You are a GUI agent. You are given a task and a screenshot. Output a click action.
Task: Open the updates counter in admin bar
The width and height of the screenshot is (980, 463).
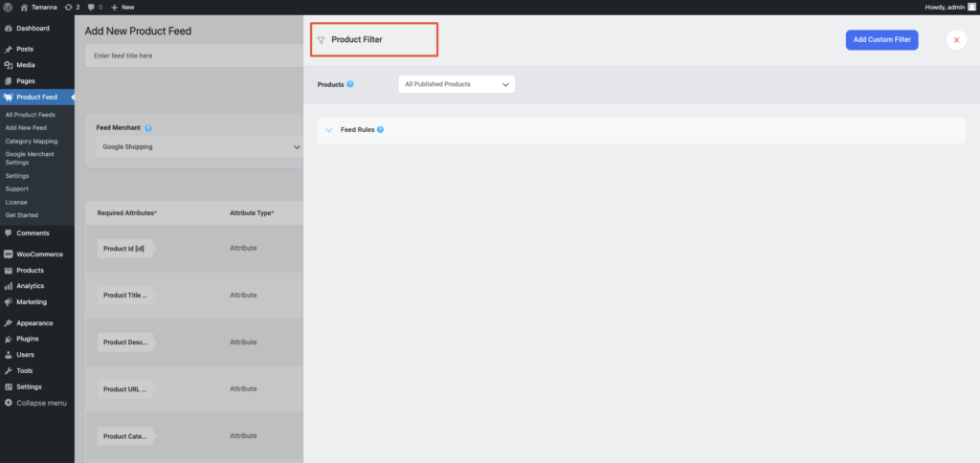point(72,7)
